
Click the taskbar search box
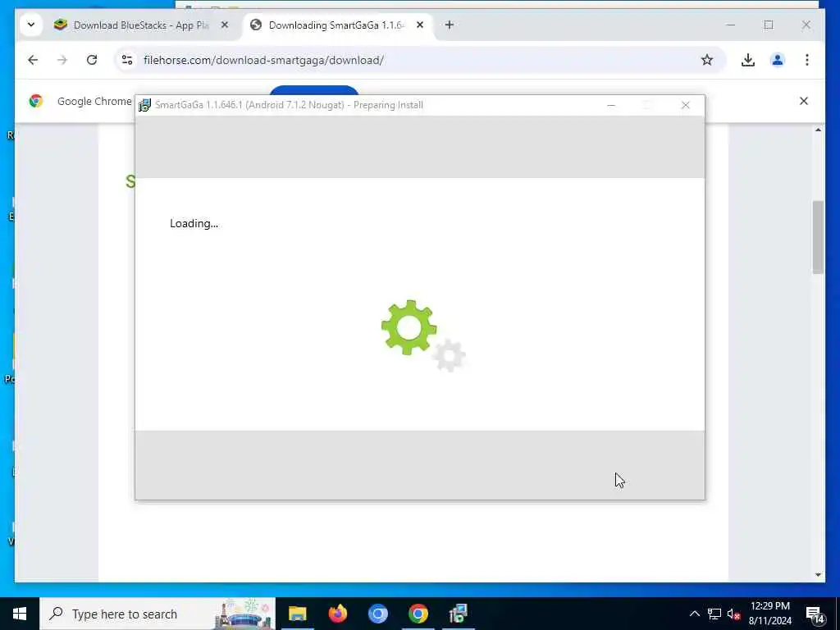(x=158, y=614)
